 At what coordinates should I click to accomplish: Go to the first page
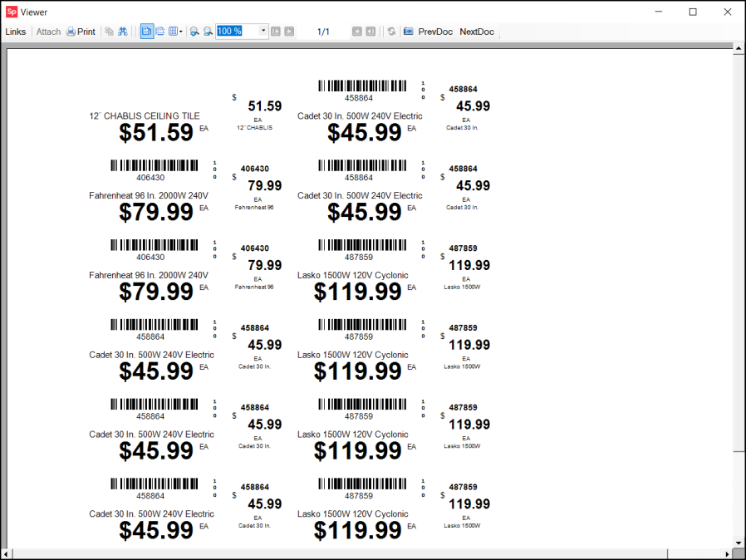pyautogui.click(x=276, y=32)
